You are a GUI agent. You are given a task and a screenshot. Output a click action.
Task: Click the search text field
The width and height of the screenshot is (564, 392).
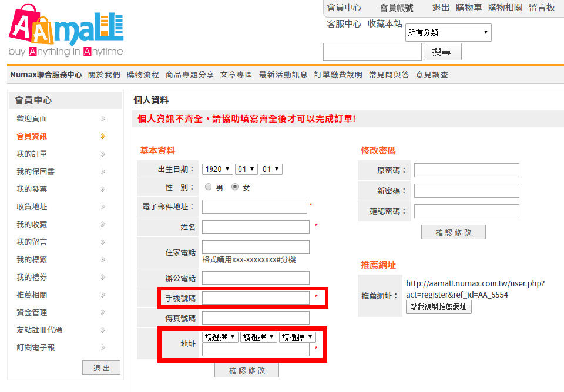coord(372,52)
